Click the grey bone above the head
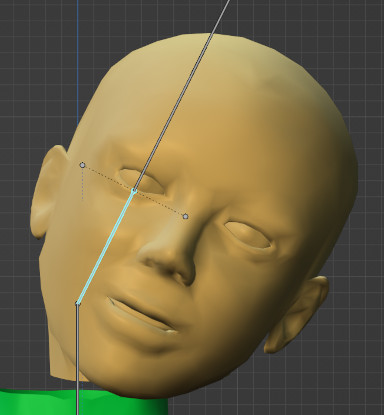 182,95
